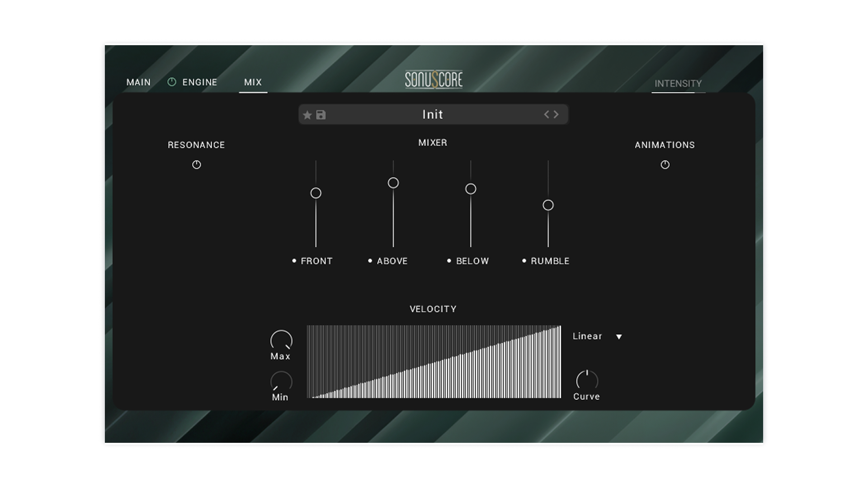
Task: Click the velocity response graph
Action: tap(434, 361)
